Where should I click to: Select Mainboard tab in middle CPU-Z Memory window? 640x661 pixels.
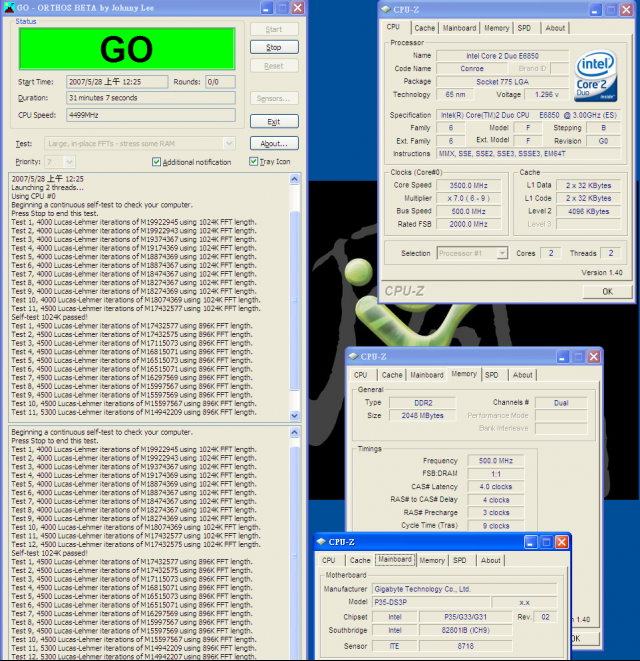pyautogui.click(x=427, y=375)
